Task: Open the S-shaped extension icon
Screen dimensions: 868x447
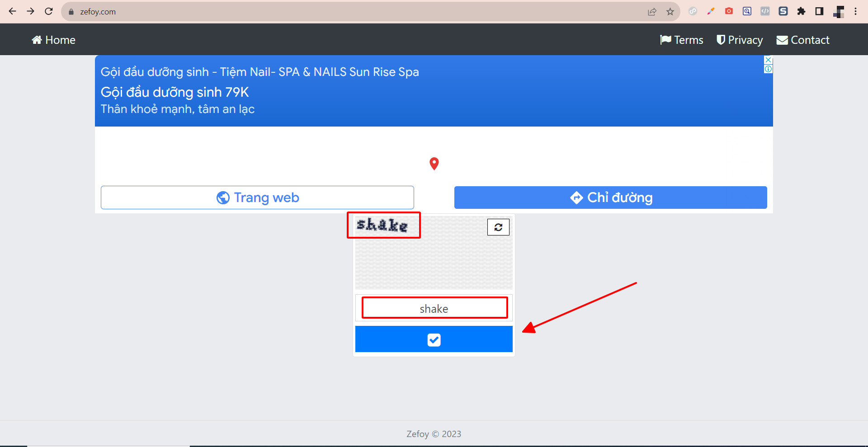Action: pos(783,11)
